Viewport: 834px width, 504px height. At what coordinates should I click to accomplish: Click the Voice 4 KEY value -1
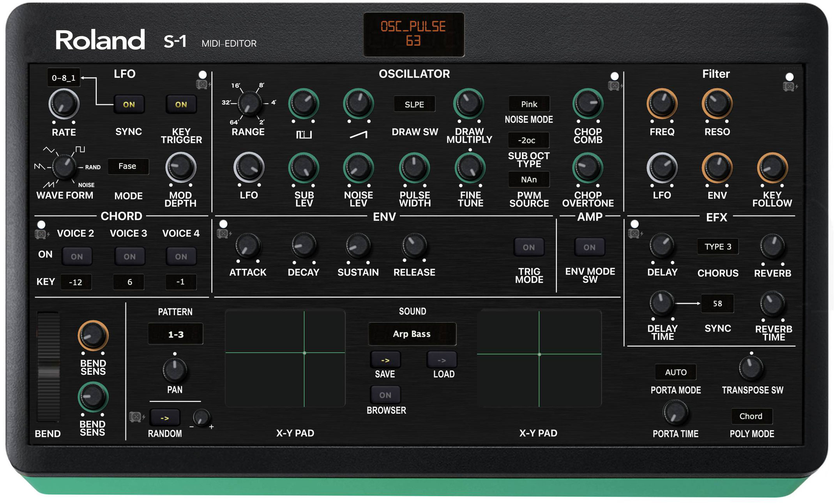pos(181,282)
